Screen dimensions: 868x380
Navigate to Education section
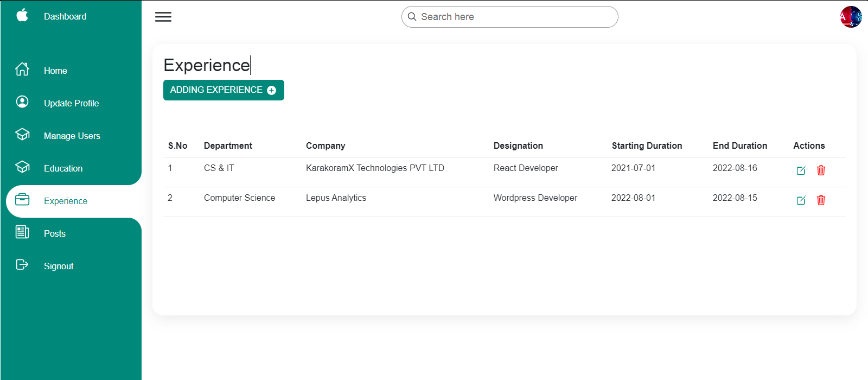click(x=63, y=168)
